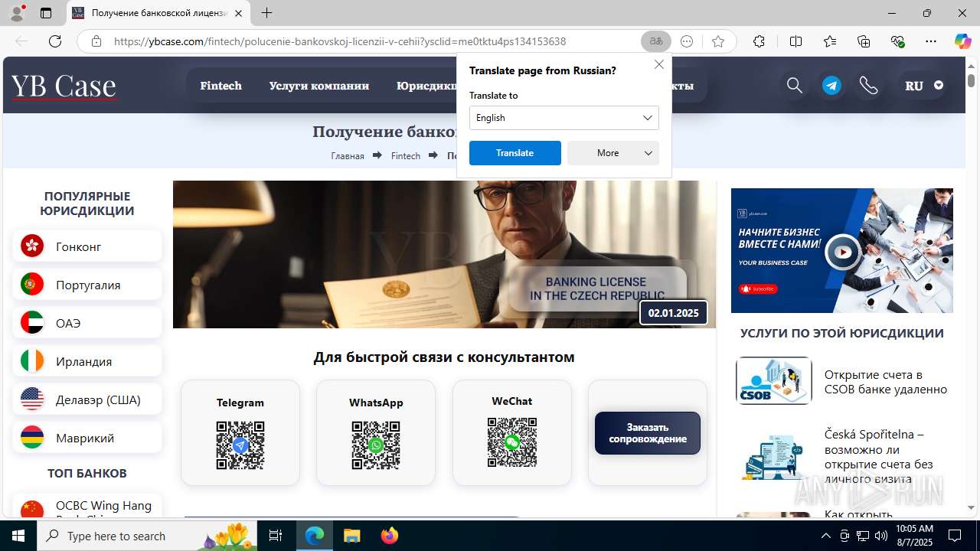Select Португалия jurisdiction
Image resolution: width=980 pixels, height=551 pixels.
tap(87, 284)
